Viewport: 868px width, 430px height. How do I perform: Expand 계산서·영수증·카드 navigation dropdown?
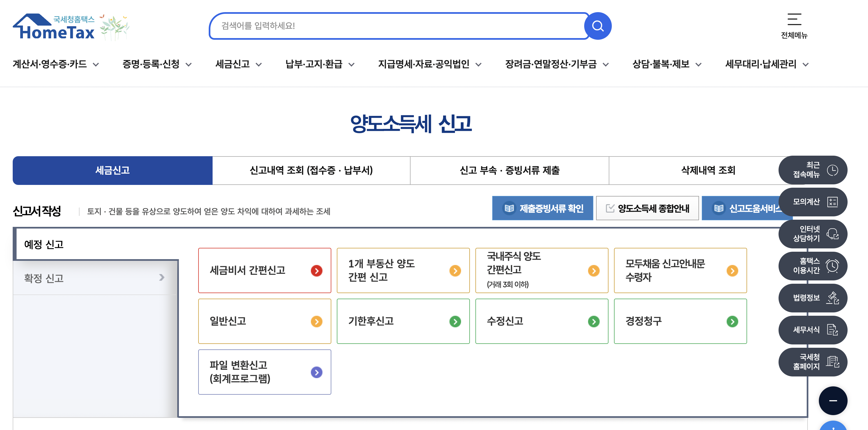pos(56,64)
